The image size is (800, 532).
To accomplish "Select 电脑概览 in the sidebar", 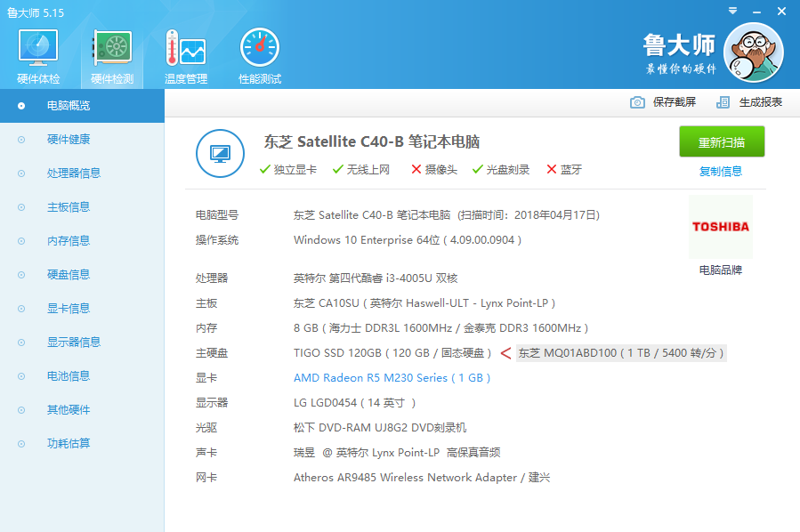I will click(69, 106).
